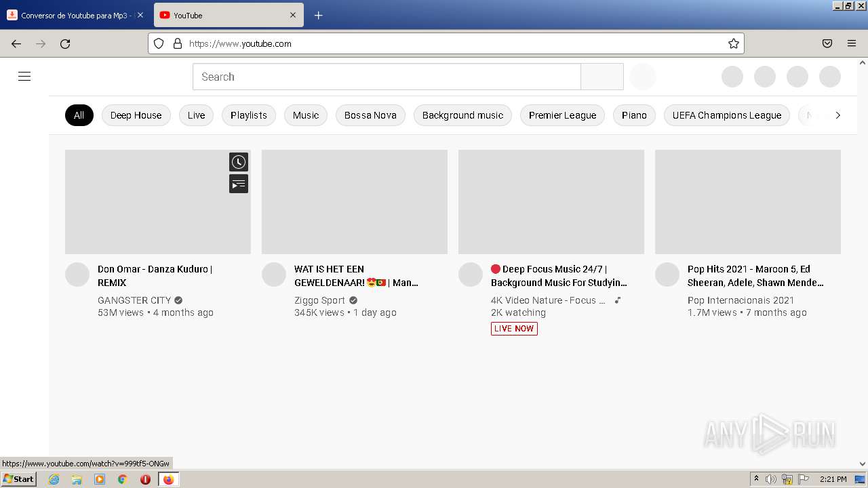
Task: Open the GANGSTER CITY channel name link
Action: (134, 300)
